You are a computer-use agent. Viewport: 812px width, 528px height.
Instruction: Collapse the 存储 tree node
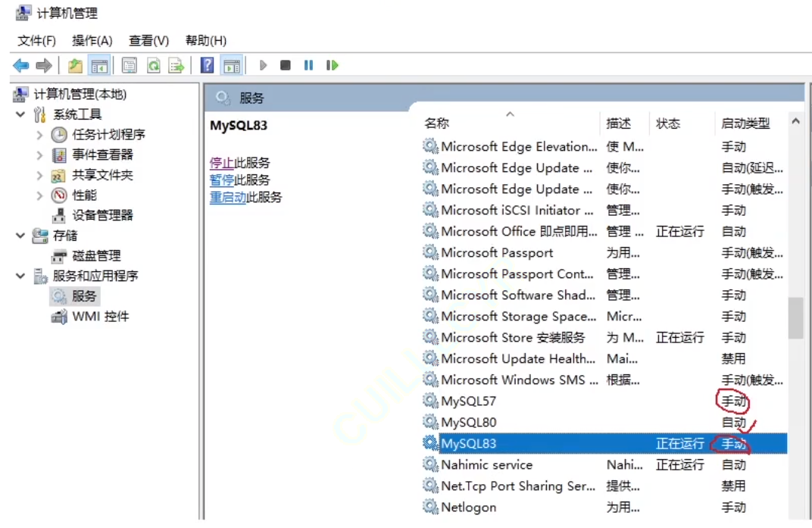pos(20,236)
